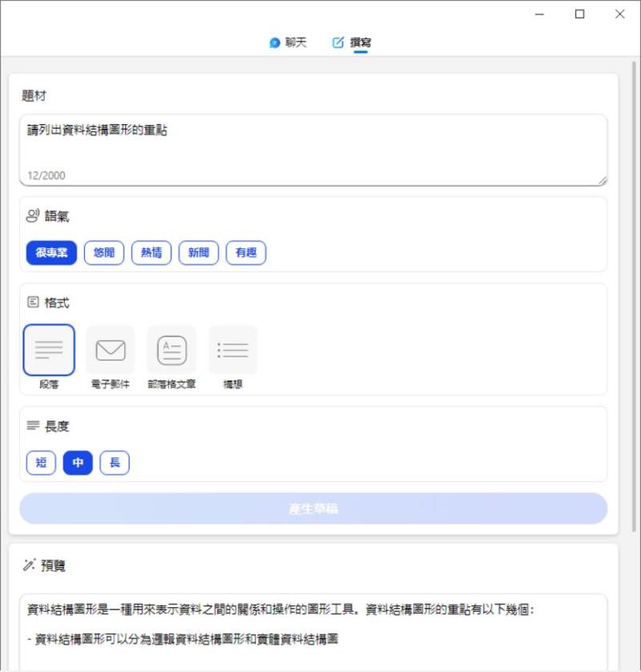Click the 格式 section label
Viewport: 641px width, 672px height.
coord(57,303)
